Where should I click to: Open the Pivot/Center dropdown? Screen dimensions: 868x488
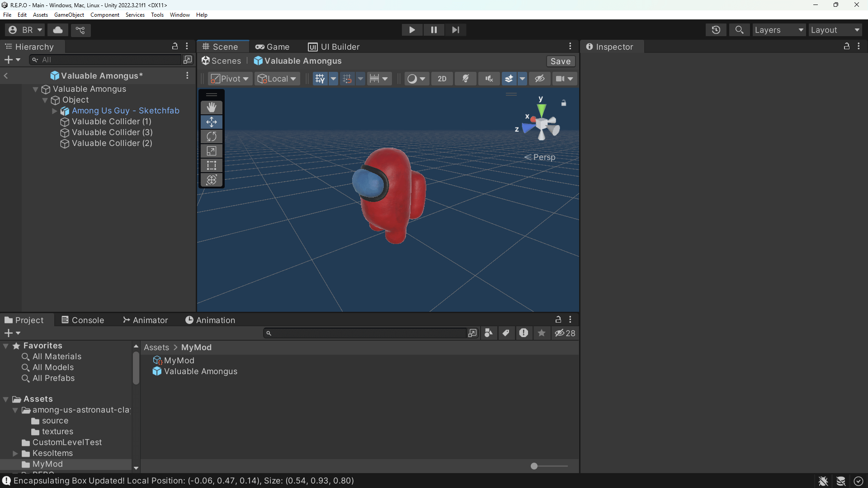pos(229,78)
